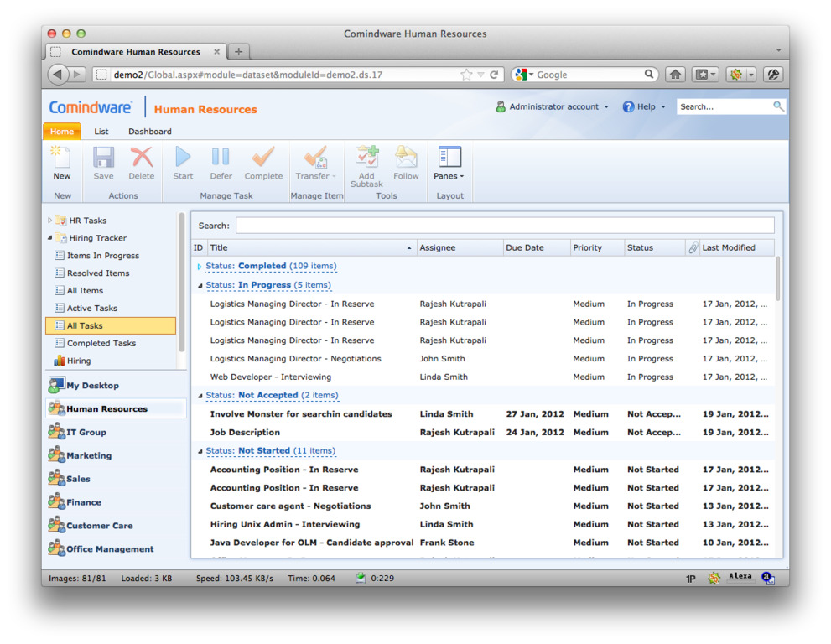Open the Job Description task

pos(245,432)
